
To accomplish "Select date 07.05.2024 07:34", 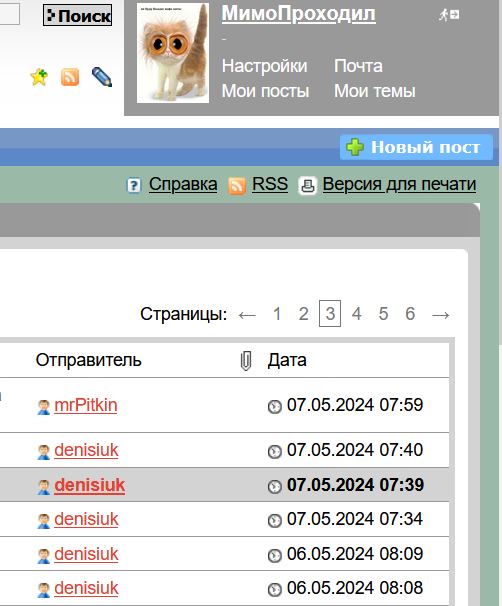I will [355, 519].
